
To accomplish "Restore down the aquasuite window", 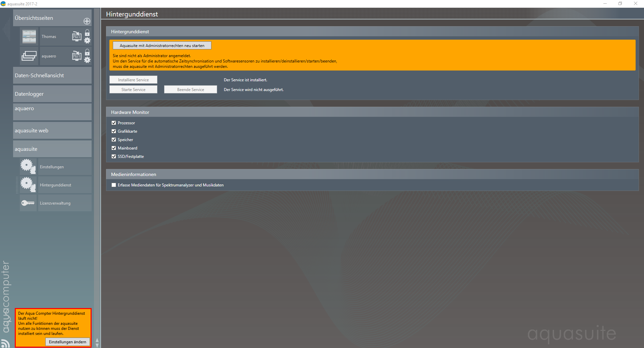I will point(620,4).
